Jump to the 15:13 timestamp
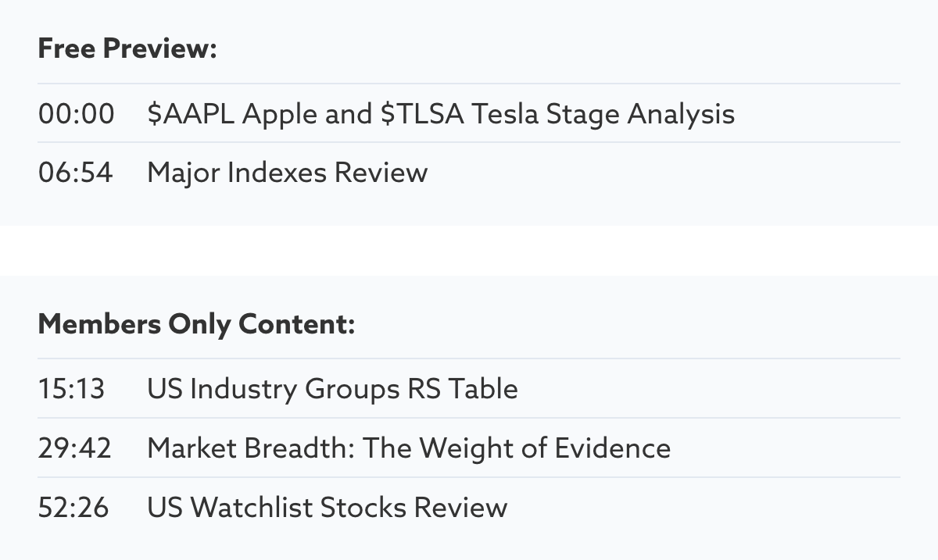Screen dimensions: 938x560 click(71, 389)
